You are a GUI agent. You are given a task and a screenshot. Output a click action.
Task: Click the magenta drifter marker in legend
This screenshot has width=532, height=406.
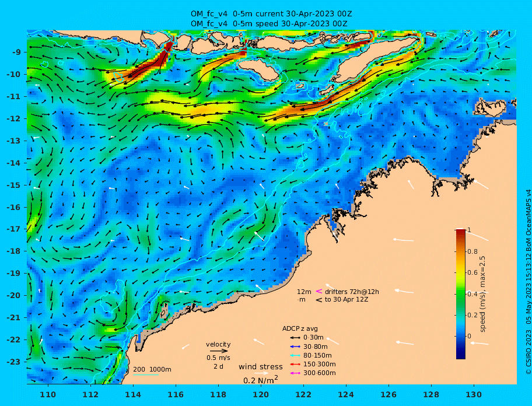point(319,291)
